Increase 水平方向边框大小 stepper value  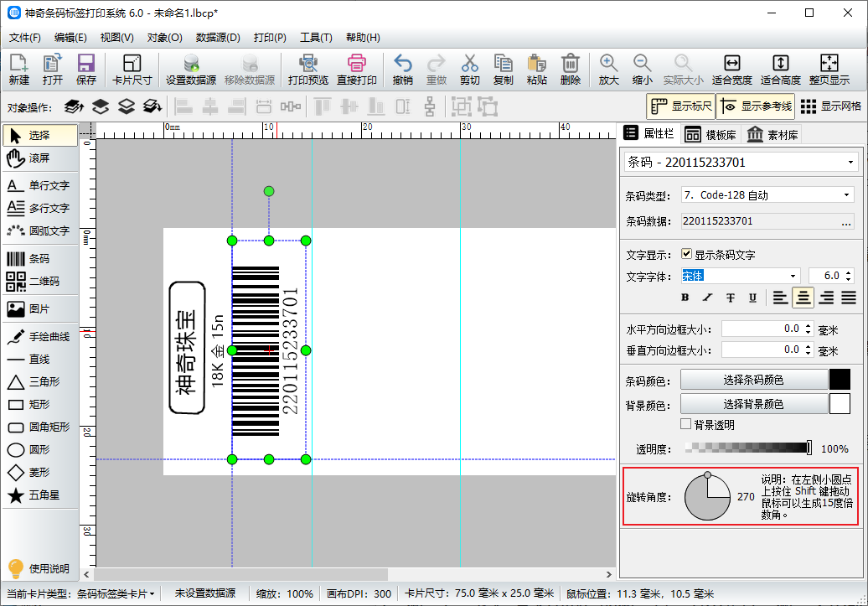coord(809,326)
